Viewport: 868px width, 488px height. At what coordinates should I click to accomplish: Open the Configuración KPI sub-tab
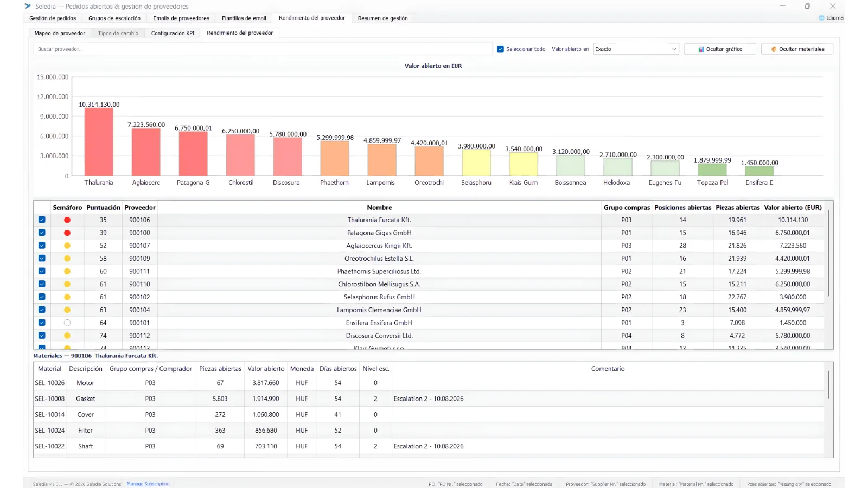[173, 33]
